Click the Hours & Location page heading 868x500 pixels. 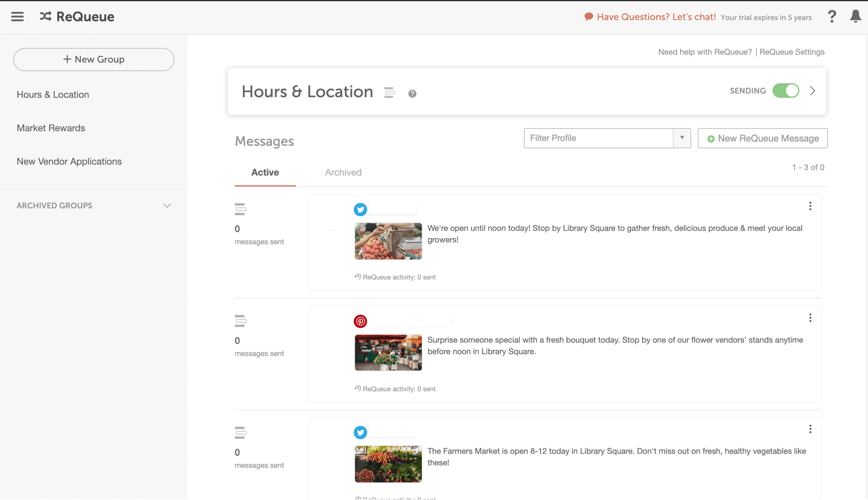pos(307,91)
